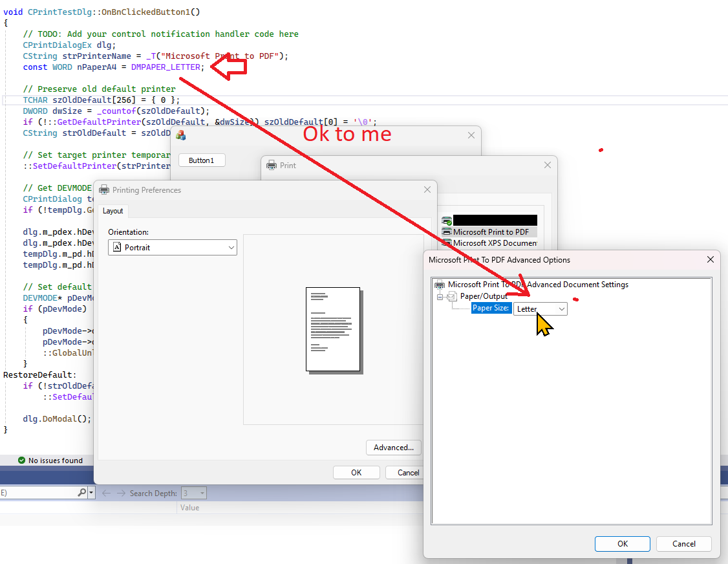Viewport: 728px width, 564px height.
Task: Click Cancel in Advanced Options dialog
Action: point(683,543)
